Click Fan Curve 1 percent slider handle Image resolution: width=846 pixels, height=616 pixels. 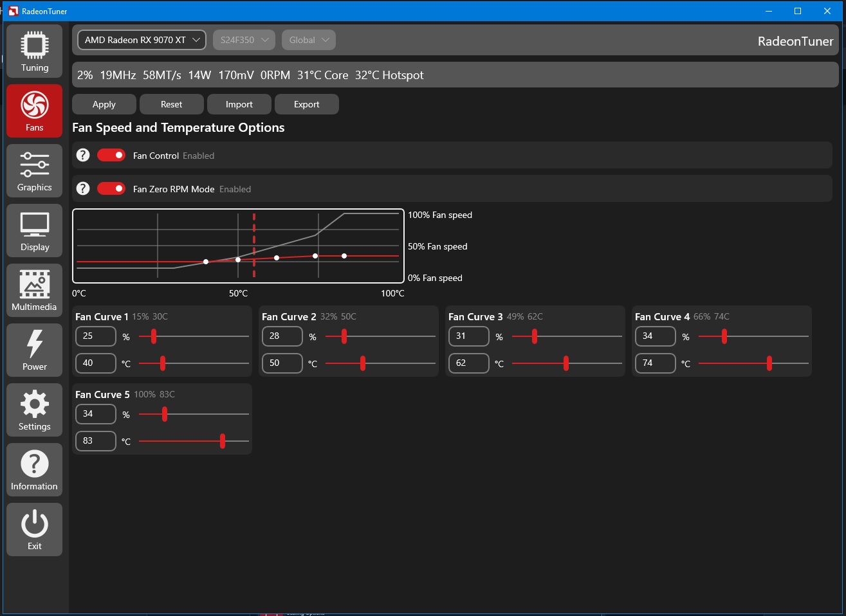(x=154, y=336)
